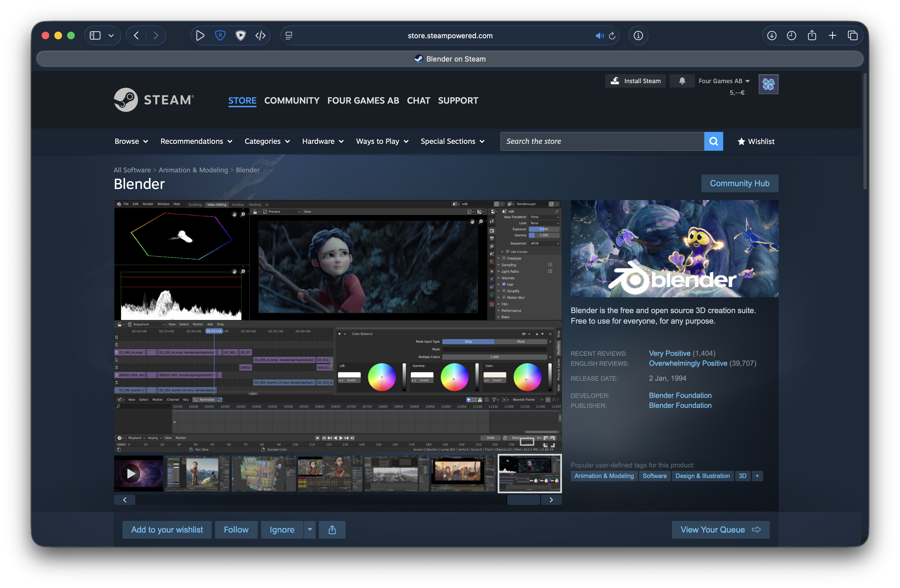Image resolution: width=900 pixels, height=588 pixels.
Task: Open a new tab with the plus icon
Action: coord(832,35)
